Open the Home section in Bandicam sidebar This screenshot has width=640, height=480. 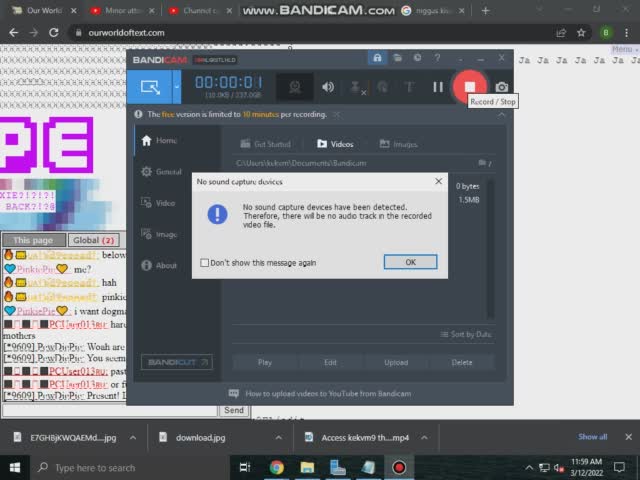point(159,140)
